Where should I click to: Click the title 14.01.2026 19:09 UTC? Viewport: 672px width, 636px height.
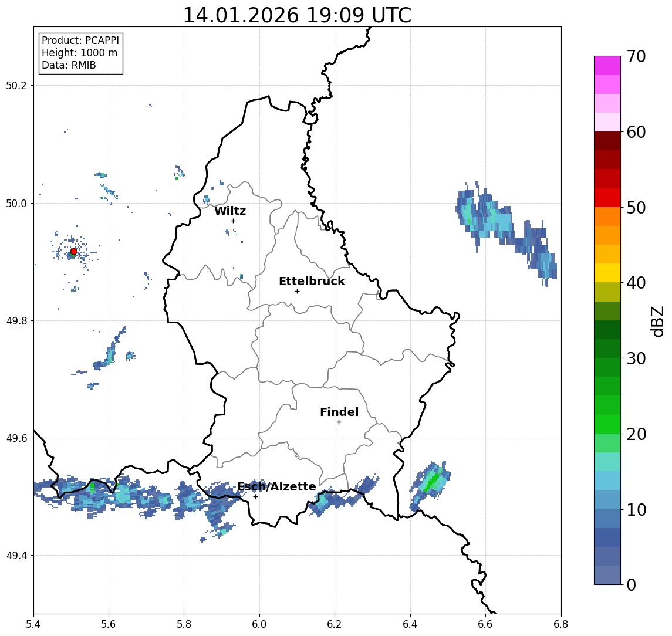(x=297, y=15)
